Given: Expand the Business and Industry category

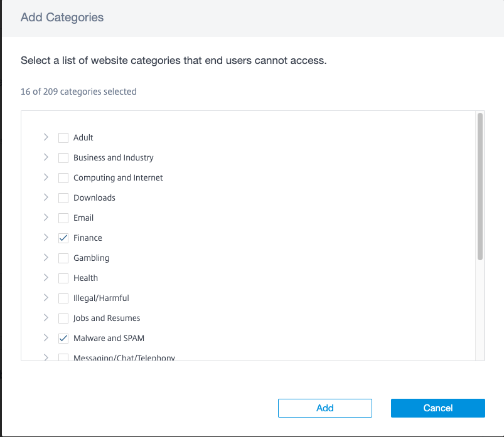Looking at the screenshot, I should click(46, 157).
